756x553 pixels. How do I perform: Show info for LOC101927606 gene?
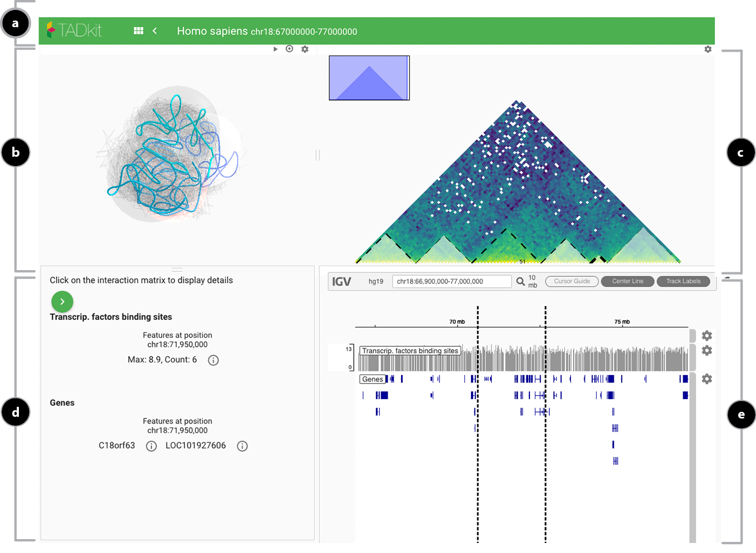pos(242,446)
